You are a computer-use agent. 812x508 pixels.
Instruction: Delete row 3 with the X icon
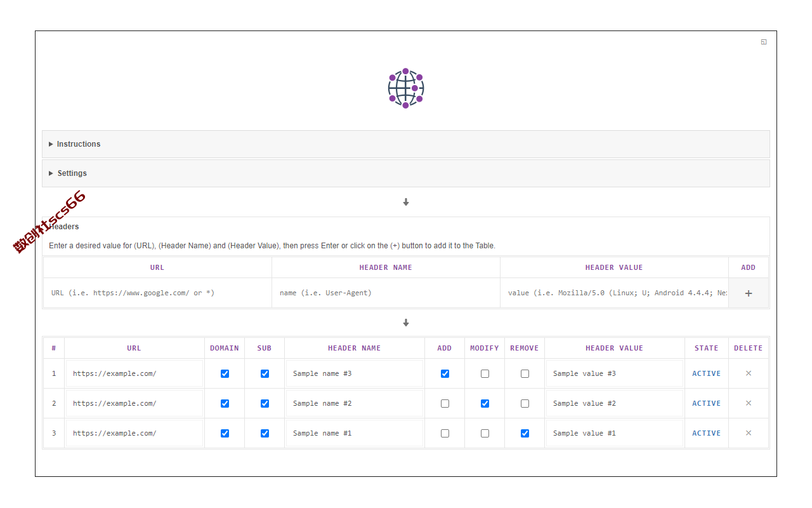[x=749, y=433]
